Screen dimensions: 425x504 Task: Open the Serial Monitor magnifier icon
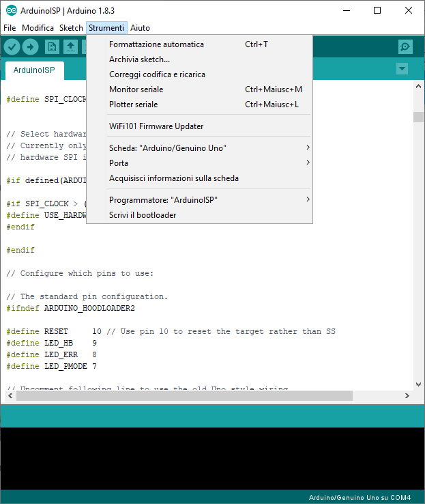pyautogui.click(x=405, y=47)
